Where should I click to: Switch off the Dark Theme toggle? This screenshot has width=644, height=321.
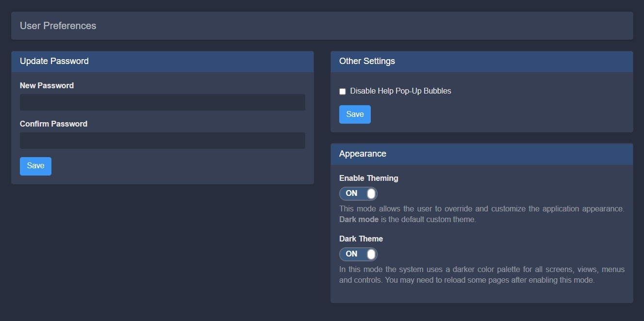[x=358, y=254]
